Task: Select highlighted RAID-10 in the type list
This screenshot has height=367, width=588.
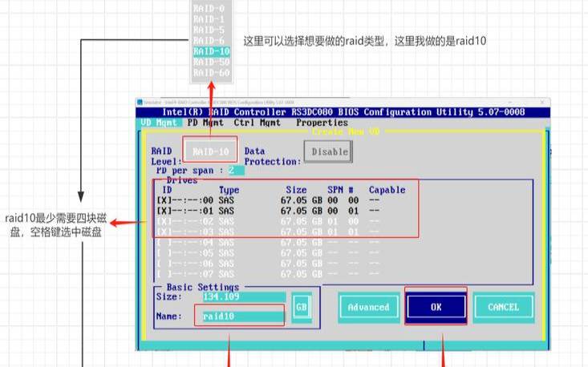Action: coord(212,51)
